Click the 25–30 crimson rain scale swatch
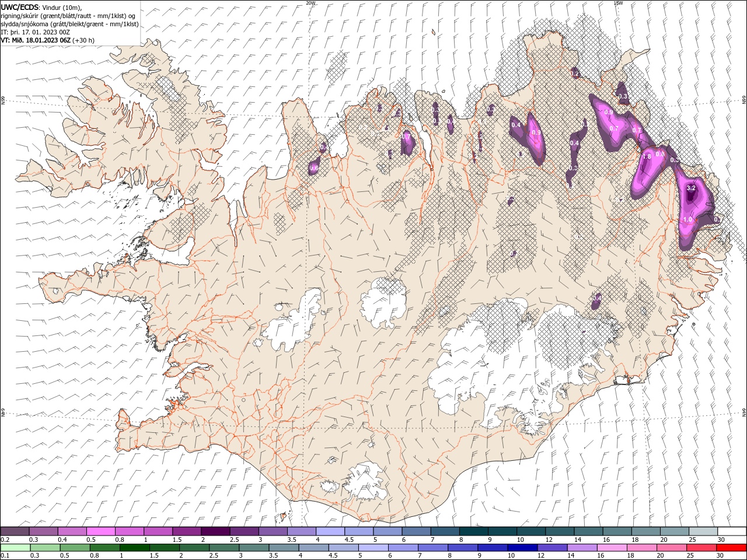Viewport: 747px width, 560px height. (x=702, y=548)
